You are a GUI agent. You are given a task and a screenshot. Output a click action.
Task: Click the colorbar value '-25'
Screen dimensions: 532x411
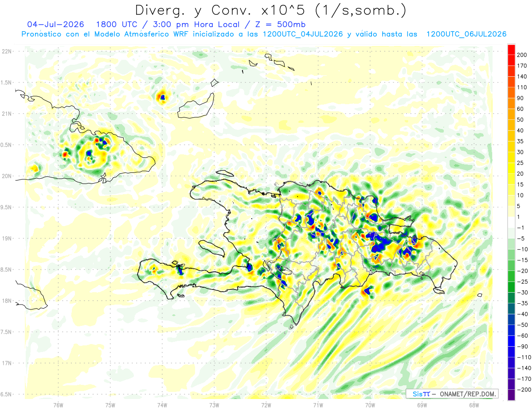[x=522, y=282]
